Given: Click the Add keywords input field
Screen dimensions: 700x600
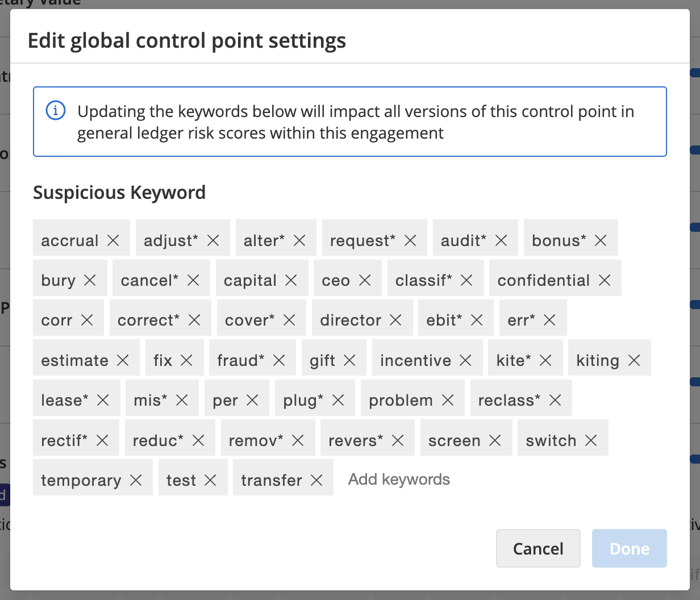Looking at the screenshot, I should pos(398,479).
